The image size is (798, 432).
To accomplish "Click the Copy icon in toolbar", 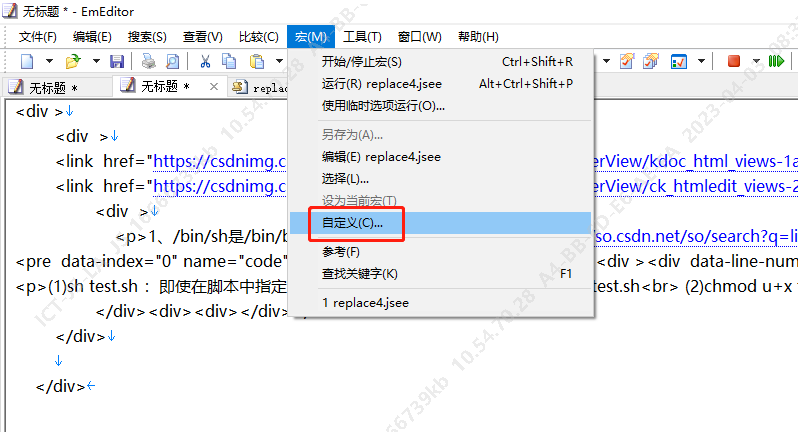I will coord(229,62).
